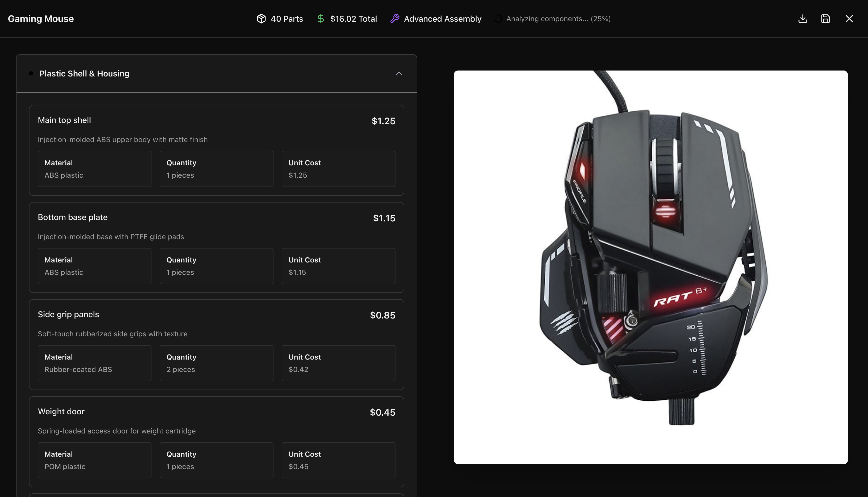
Task: Click the Advanced Assembly label
Action: click(443, 18)
